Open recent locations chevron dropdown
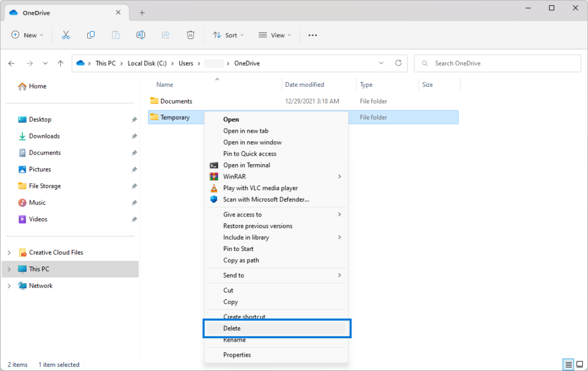The height and width of the screenshot is (371, 588). [45, 63]
